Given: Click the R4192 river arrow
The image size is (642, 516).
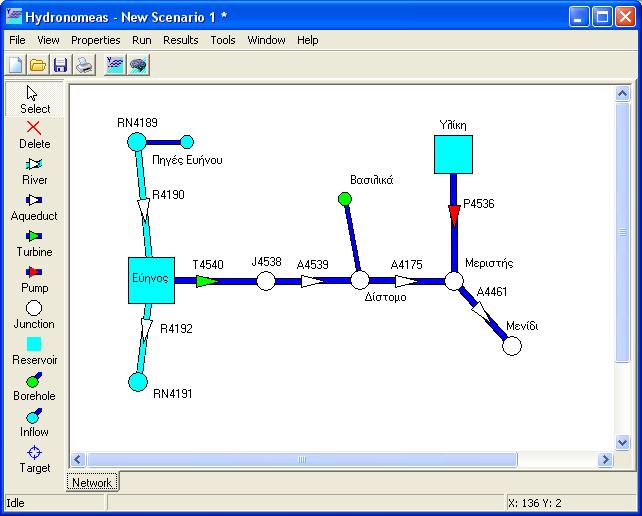Looking at the screenshot, I should (x=146, y=330).
